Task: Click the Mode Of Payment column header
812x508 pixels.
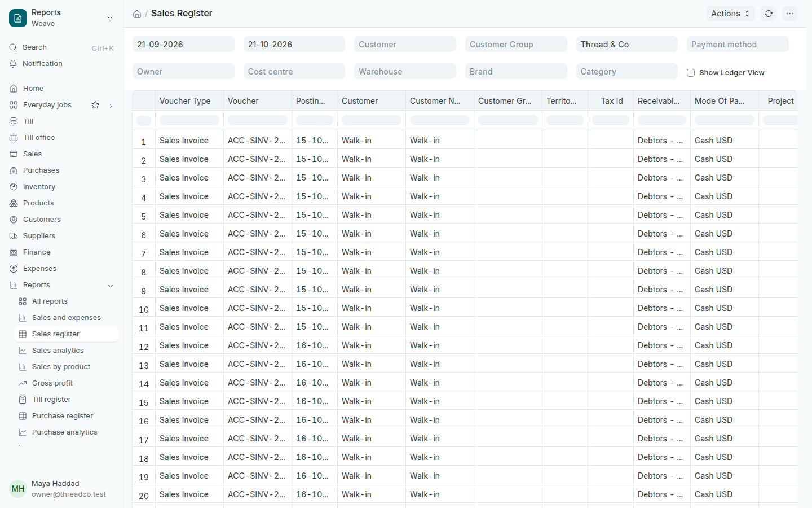Action: coord(725,101)
